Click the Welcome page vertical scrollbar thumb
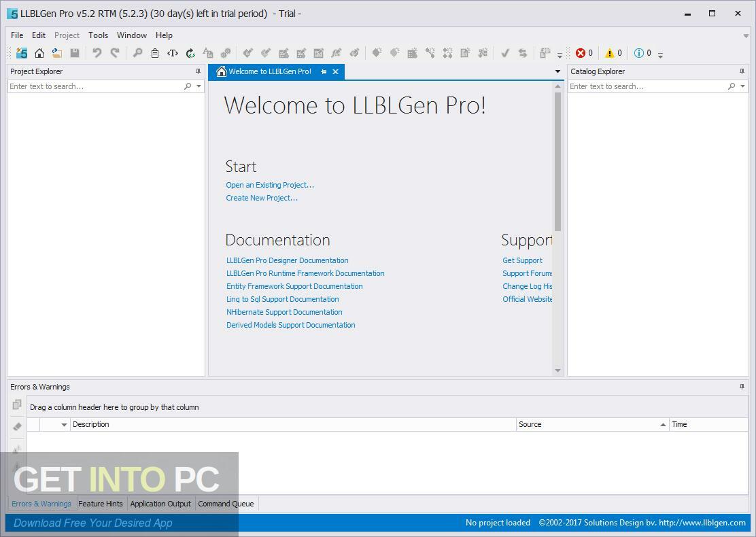Screen dimensions: 756x537 [558, 162]
